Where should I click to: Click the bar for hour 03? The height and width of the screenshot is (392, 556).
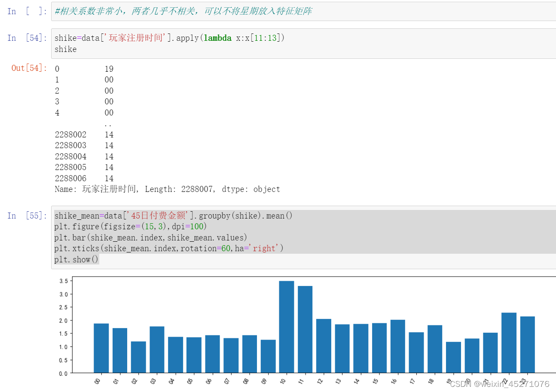[157, 349]
